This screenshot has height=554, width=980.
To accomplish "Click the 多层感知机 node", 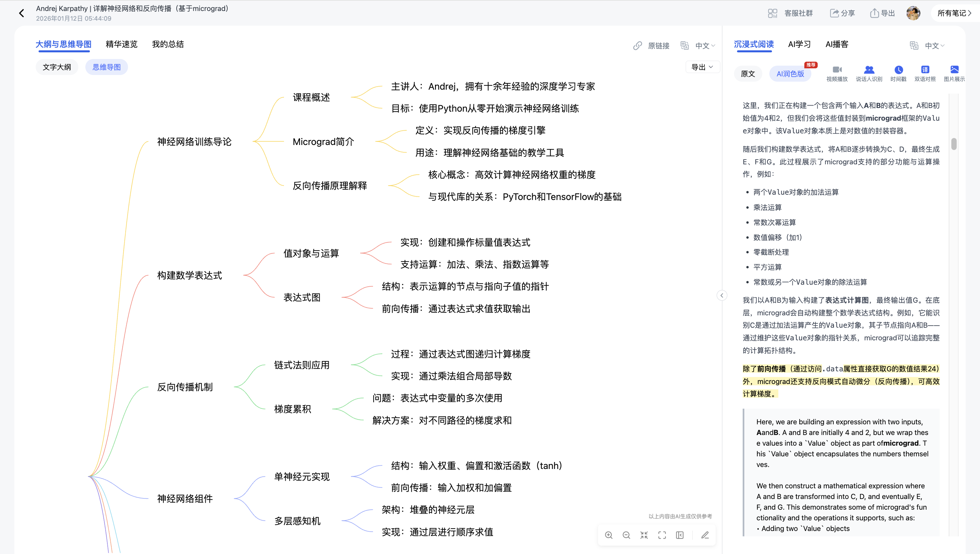I will pos(297,521).
